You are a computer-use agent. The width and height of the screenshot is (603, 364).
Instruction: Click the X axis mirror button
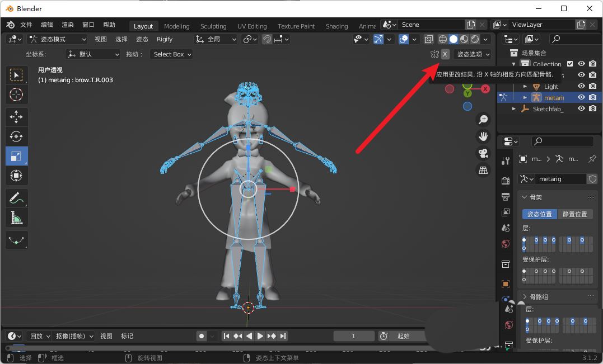tap(445, 54)
